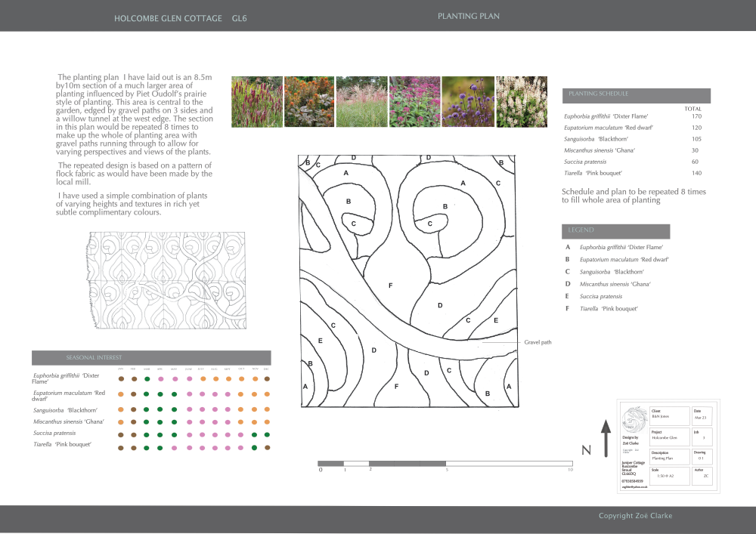Click HOLCOMBE GLEN COTTAGE GL6 in the header

181,18
